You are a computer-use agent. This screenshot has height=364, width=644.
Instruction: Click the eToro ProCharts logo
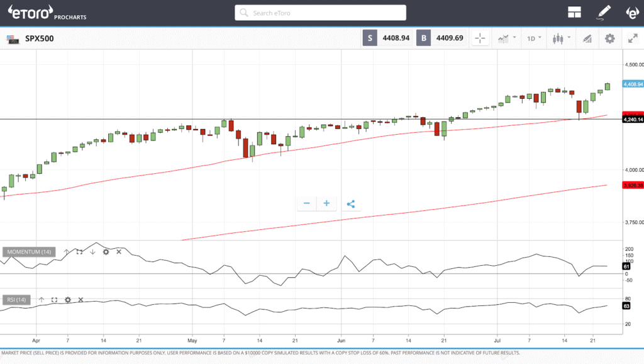[x=47, y=13]
